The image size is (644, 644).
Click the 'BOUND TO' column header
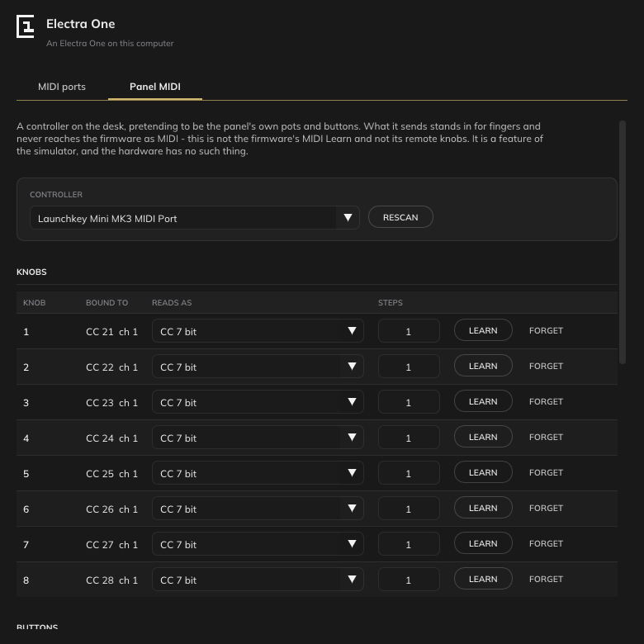pyautogui.click(x=107, y=303)
